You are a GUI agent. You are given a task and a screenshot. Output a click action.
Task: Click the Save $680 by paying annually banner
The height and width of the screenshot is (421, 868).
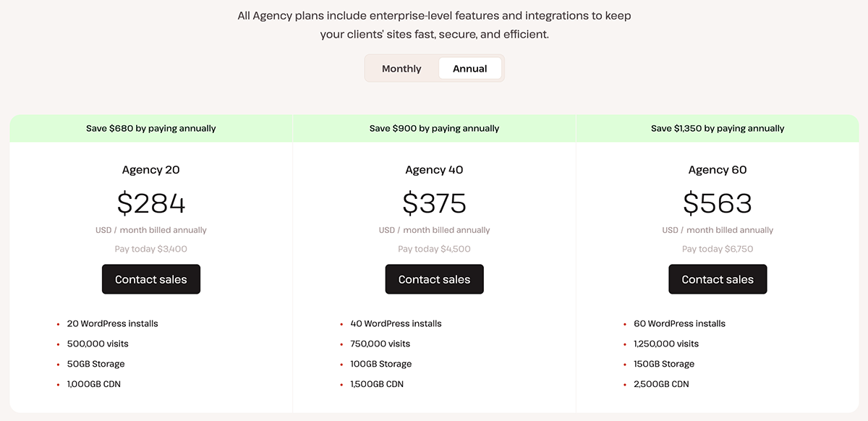pyautogui.click(x=151, y=128)
